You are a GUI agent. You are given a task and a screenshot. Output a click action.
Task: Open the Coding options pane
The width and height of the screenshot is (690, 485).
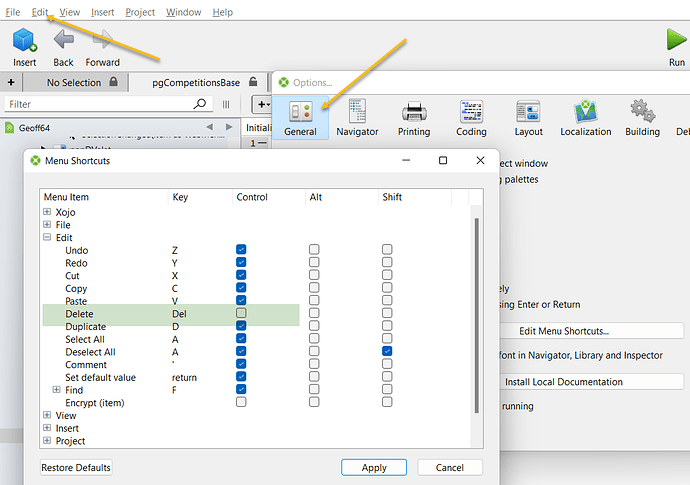click(x=471, y=118)
